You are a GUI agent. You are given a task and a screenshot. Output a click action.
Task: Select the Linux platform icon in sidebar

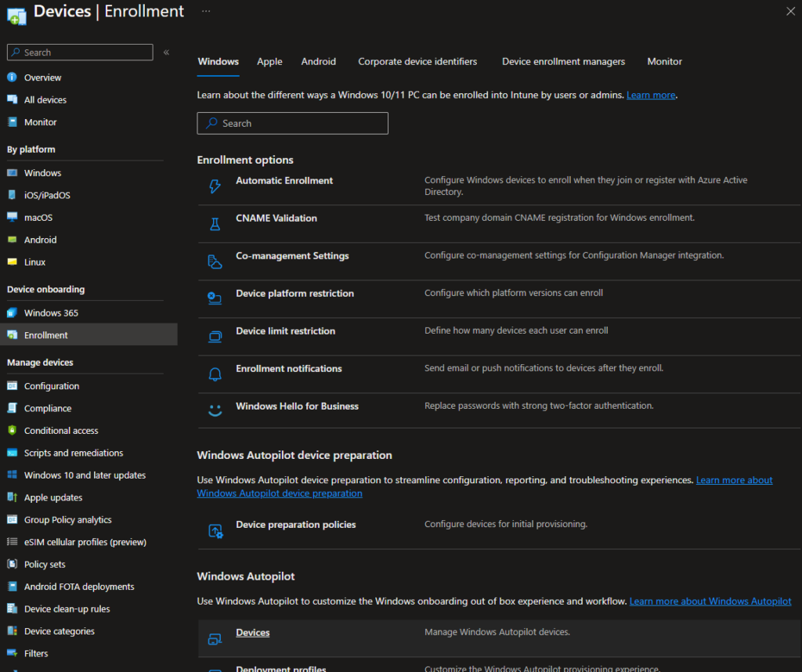click(x=11, y=262)
